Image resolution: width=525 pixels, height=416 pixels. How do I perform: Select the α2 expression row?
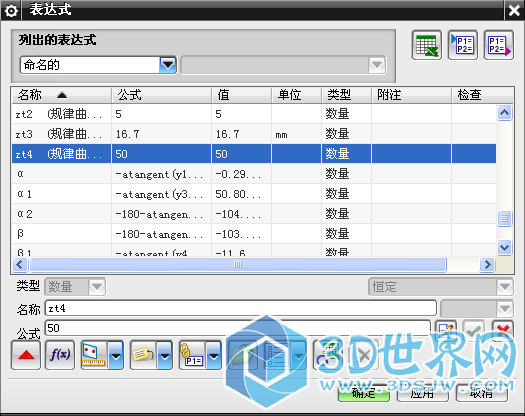pyautogui.click(x=254, y=214)
